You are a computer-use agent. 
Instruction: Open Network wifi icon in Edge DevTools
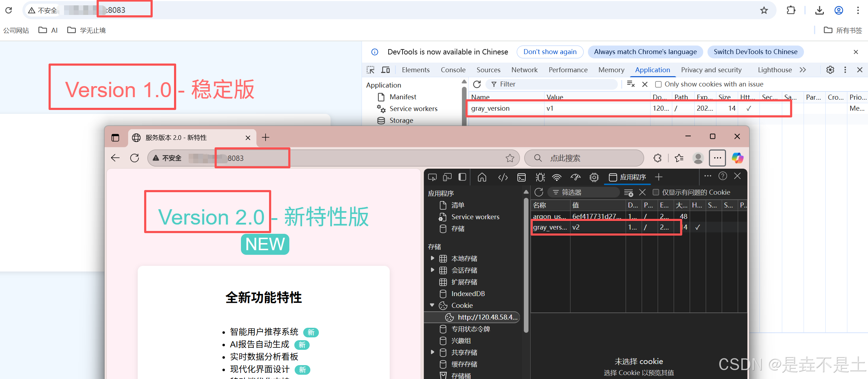pyautogui.click(x=557, y=177)
